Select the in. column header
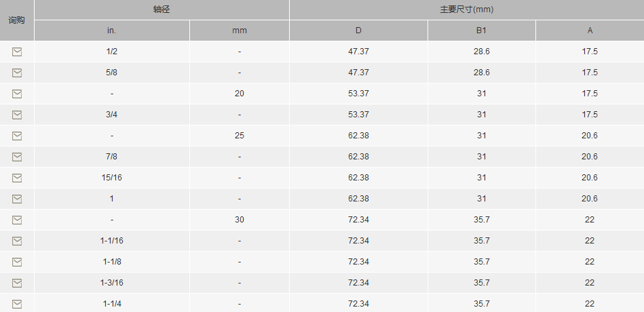644x312 pixels. [x=112, y=31]
